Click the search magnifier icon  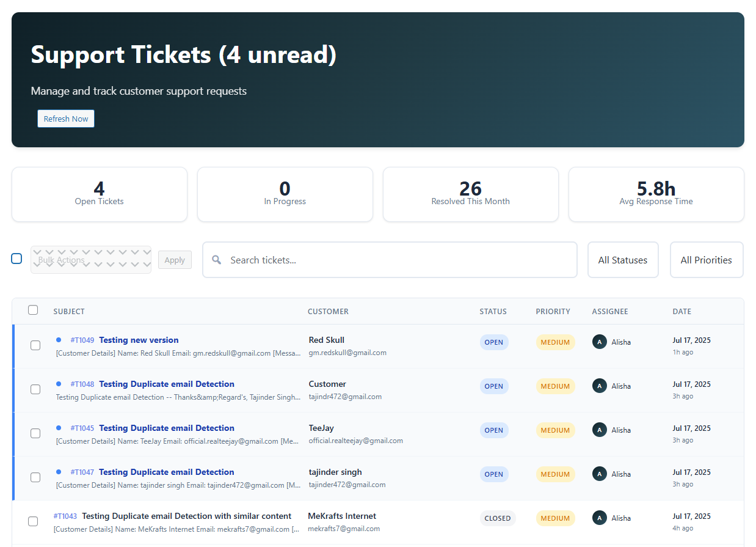click(216, 260)
